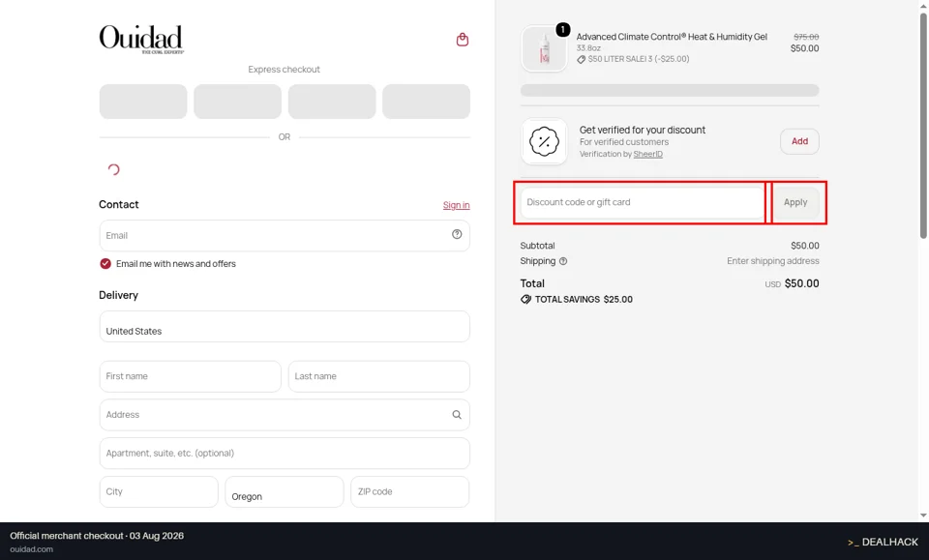Open the Oregon state dropdown
This screenshot has width=929, height=560.
point(285,492)
